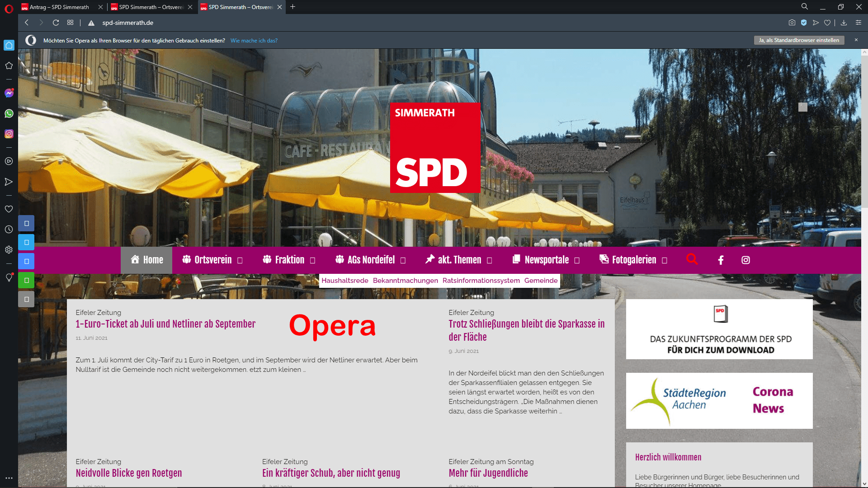Take a snapshot with camera icon
Screen dimensions: 868x488
[x=792, y=23]
